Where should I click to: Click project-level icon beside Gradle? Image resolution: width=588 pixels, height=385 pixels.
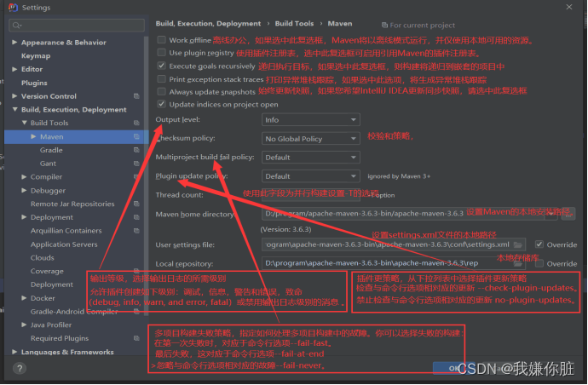pos(136,150)
